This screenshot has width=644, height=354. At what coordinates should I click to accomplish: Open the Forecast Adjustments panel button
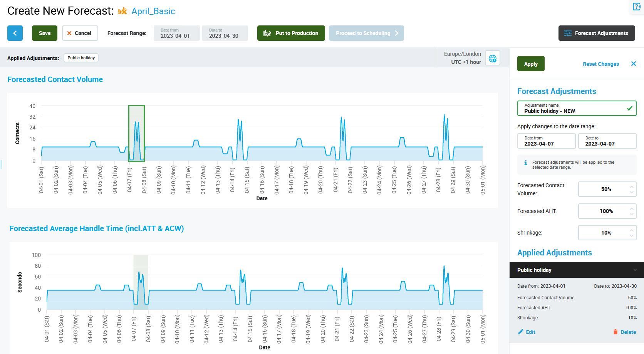pyautogui.click(x=596, y=33)
